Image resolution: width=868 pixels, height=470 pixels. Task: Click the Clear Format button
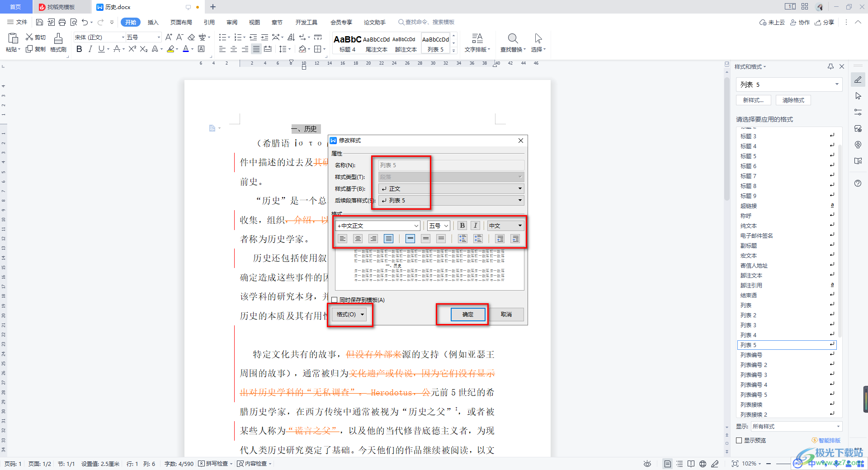point(793,100)
